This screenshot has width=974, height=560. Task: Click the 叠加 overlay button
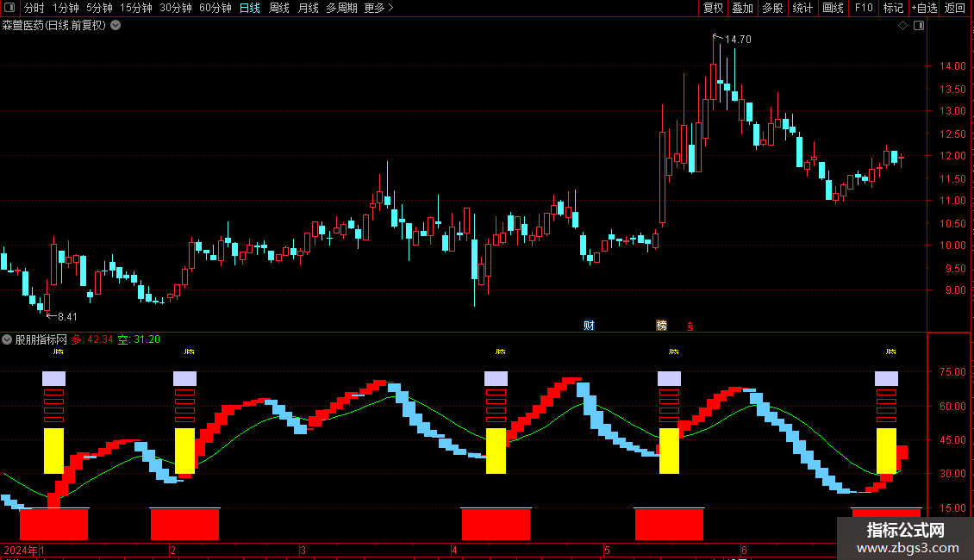(742, 8)
